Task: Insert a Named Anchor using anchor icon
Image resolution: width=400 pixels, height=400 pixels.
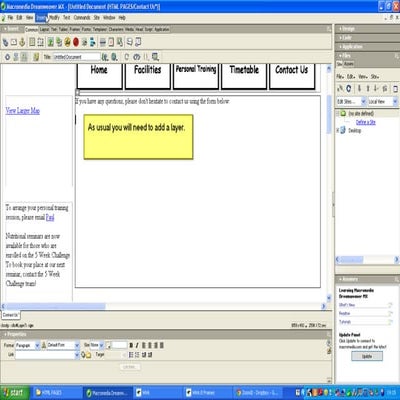Action: tap(22, 42)
